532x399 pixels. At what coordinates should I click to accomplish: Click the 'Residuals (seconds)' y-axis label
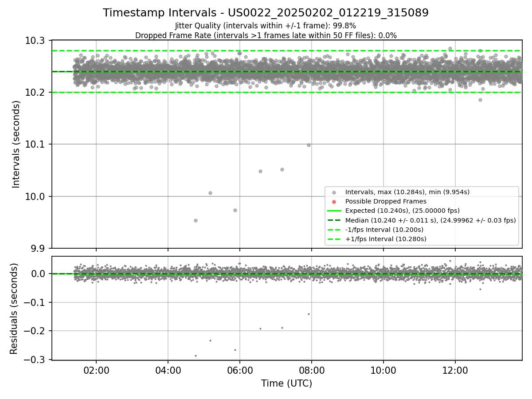click(14, 309)
